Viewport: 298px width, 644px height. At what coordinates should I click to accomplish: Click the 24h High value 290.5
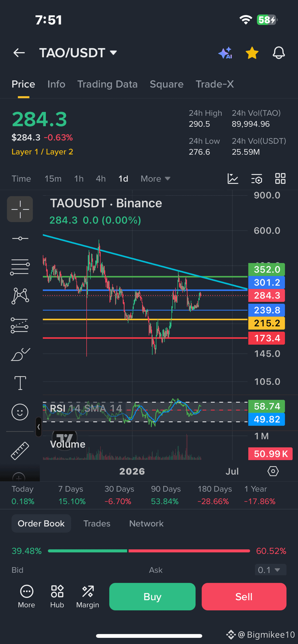tap(199, 124)
